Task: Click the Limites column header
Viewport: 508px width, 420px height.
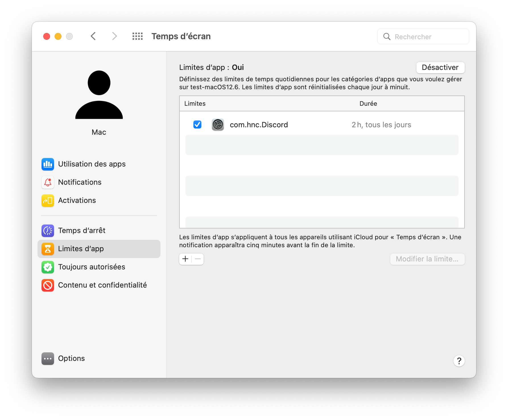Action: [195, 103]
